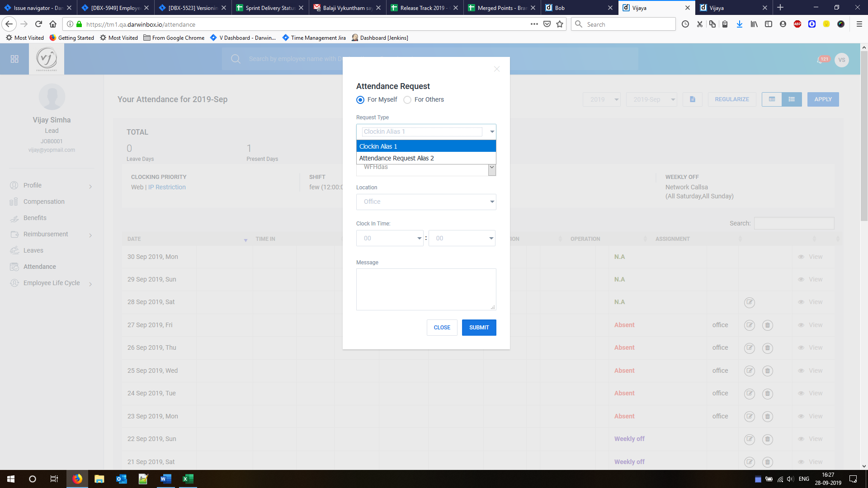Open the notifications bell icon
The image size is (868, 488).
point(820,60)
